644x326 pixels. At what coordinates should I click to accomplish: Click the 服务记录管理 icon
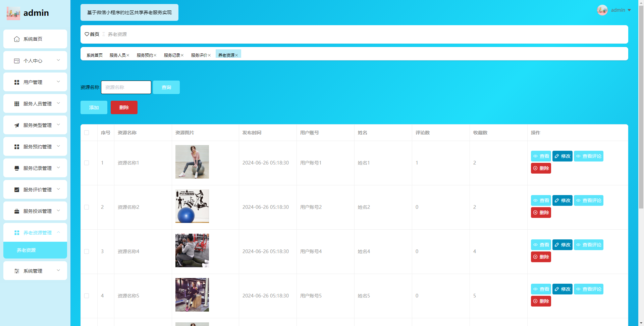pos(17,168)
